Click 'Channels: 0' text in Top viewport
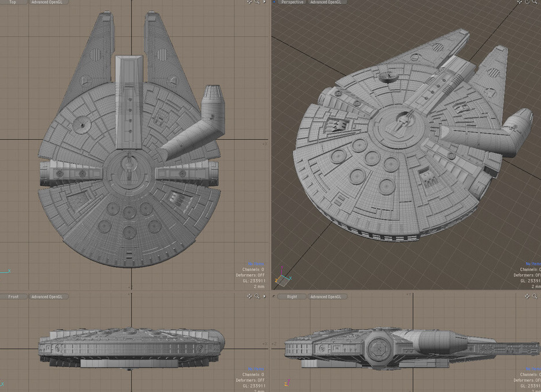Image resolution: width=541 pixels, height=392 pixels. point(253,270)
